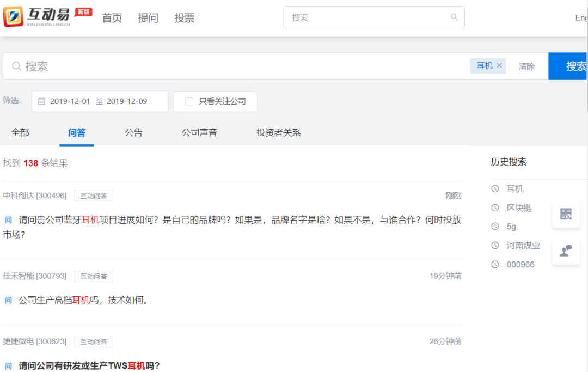Switch language via the Eng link
Image resolution: width=588 pixels, height=372 pixels.
click(581, 17)
